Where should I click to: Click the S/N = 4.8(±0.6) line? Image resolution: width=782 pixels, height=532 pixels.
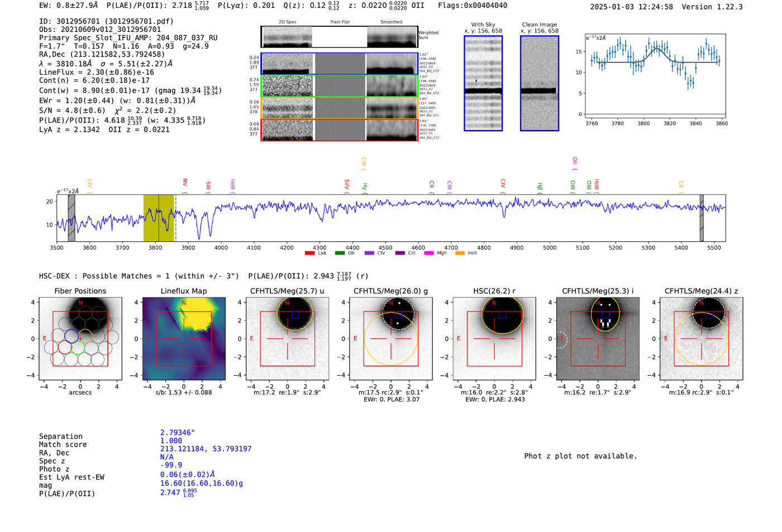72,111
